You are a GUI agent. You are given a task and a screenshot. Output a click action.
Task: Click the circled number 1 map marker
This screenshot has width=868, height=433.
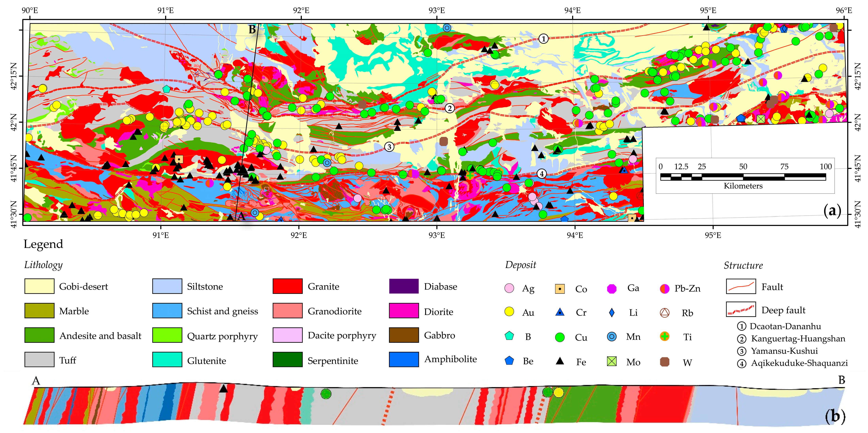[543, 39]
